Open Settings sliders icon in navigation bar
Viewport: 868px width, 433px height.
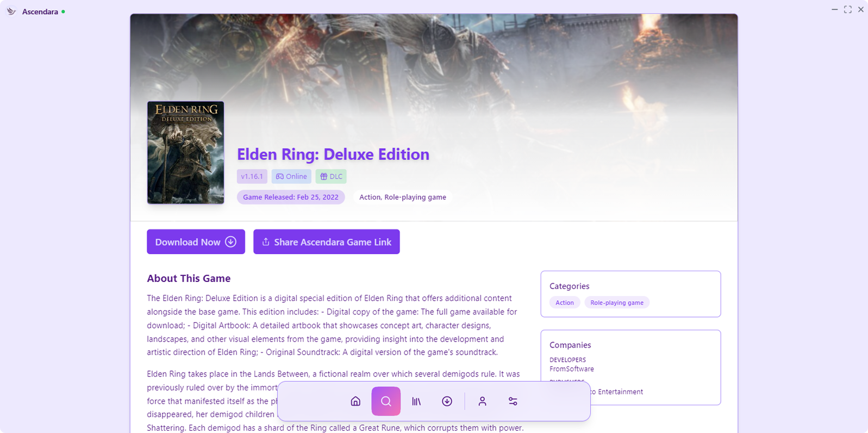point(513,401)
